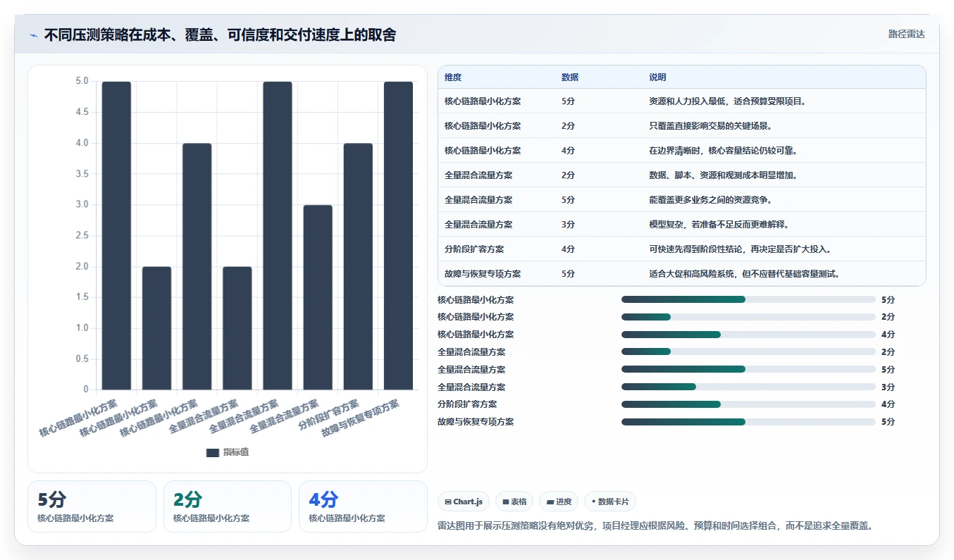Click the 核心链路最小化方案 progress bar showing 4分
The image size is (954, 560).
pos(748,335)
